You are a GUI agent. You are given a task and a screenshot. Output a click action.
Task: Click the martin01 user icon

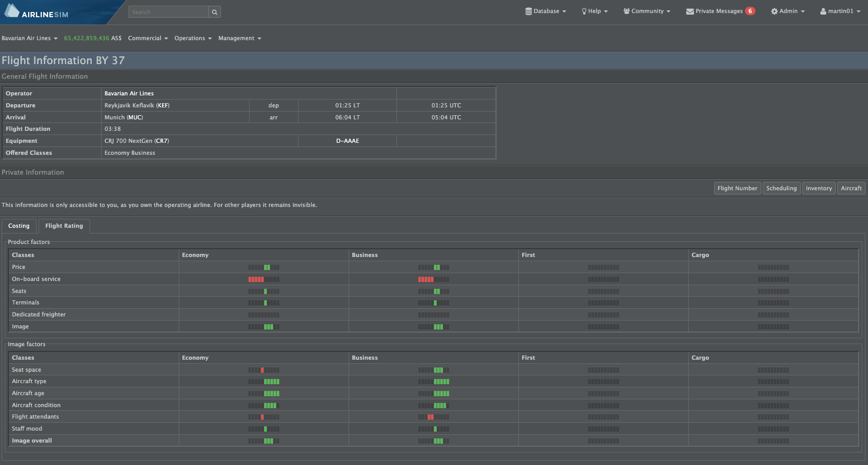[823, 11]
